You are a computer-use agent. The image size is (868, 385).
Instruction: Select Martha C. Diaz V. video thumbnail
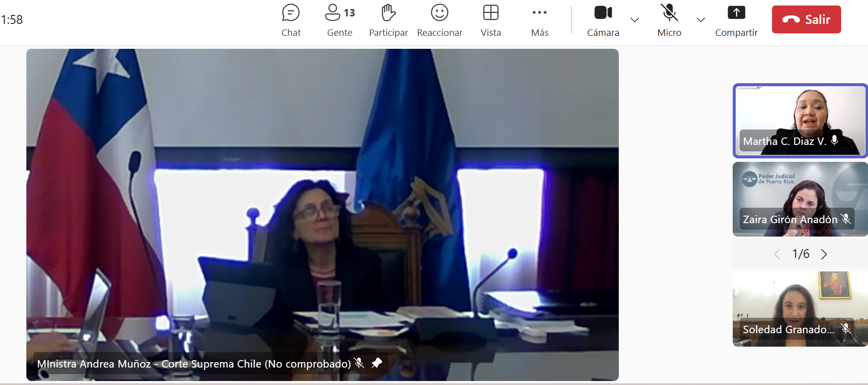[800, 121]
